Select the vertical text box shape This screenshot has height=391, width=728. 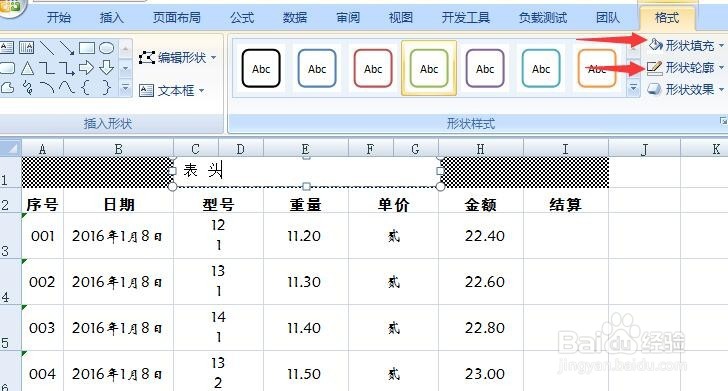tap(26, 47)
